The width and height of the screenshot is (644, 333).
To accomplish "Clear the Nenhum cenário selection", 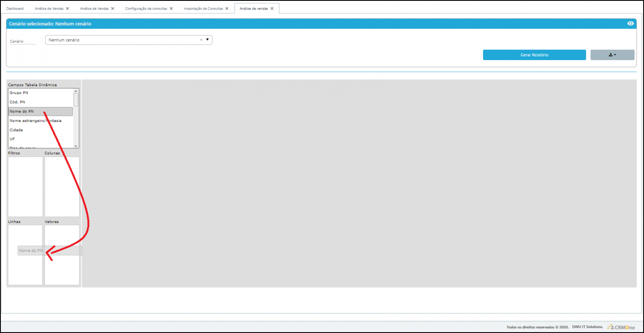I will pyautogui.click(x=201, y=40).
